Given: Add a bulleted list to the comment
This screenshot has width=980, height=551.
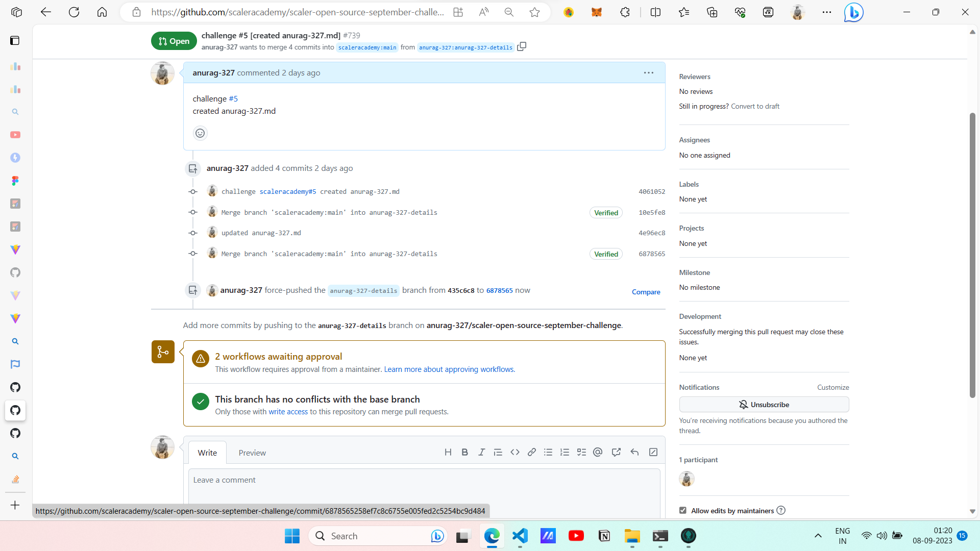Looking at the screenshot, I should coord(548,452).
